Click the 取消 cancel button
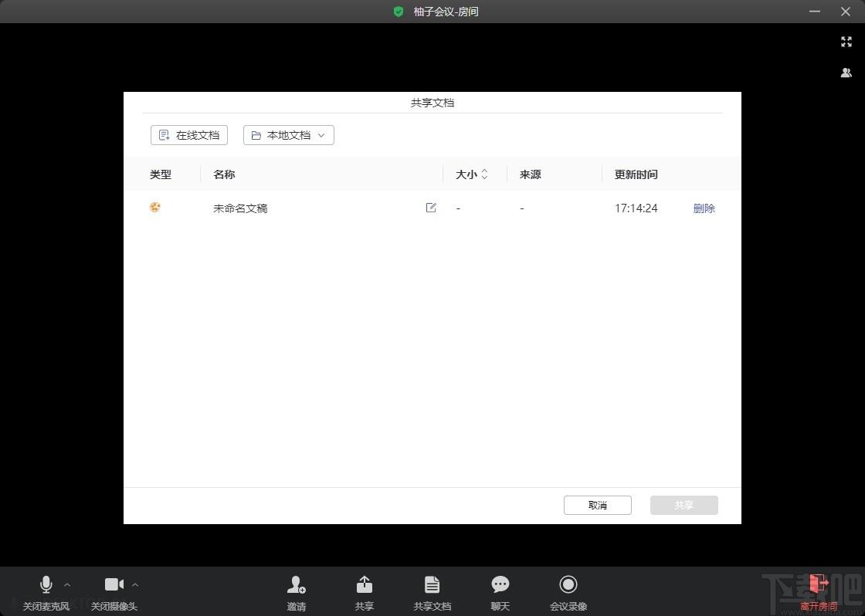 pyautogui.click(x=598, y=505)
